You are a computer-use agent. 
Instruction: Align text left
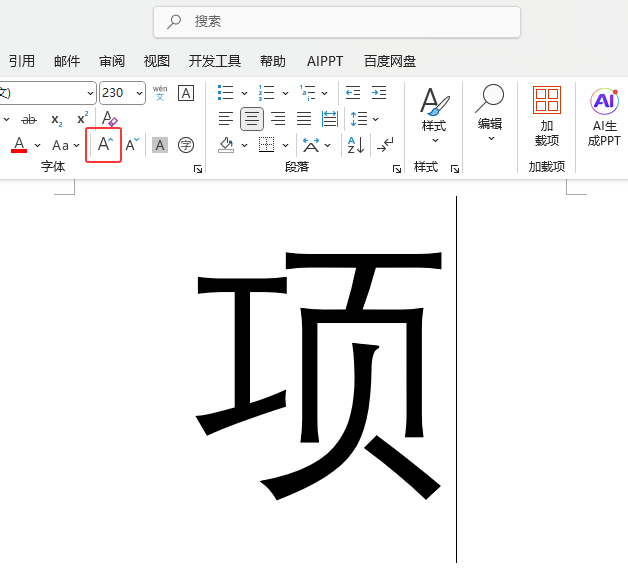coord(225,119)
